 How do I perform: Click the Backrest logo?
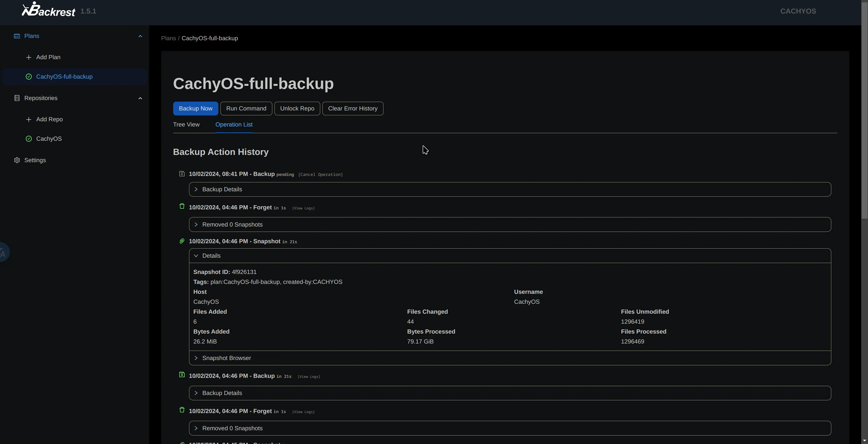(49, 9)
